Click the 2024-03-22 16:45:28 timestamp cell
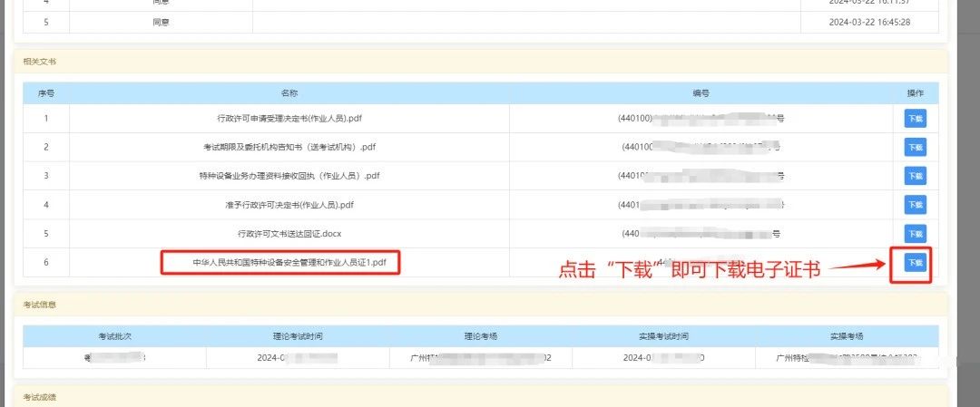Image resolution: width=980 pixels, height=407 pixels. coord(868,22)
